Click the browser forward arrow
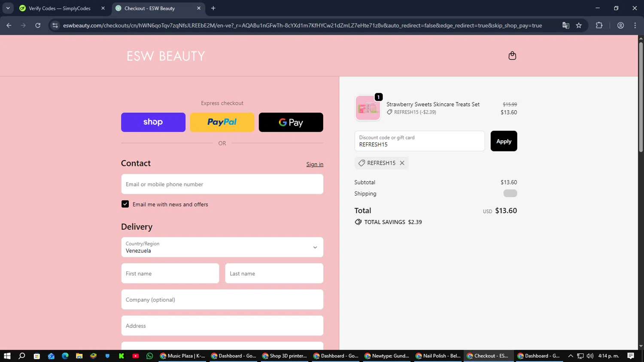The image size is (644, 362). pyautogui.click(x=23, y=25)
